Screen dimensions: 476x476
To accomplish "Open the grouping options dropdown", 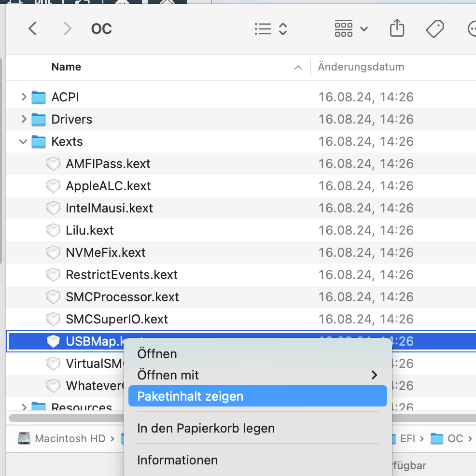I will click(351, 29).
